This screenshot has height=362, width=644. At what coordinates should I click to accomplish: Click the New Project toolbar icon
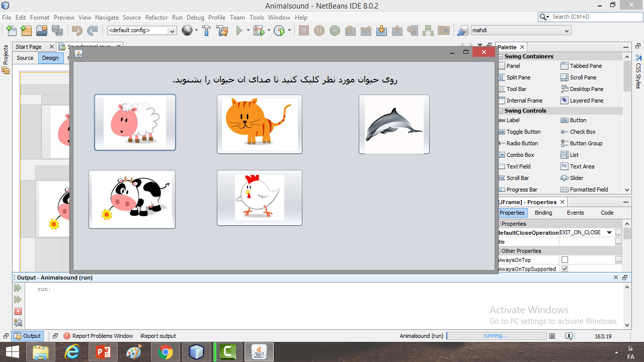point(26,31)
